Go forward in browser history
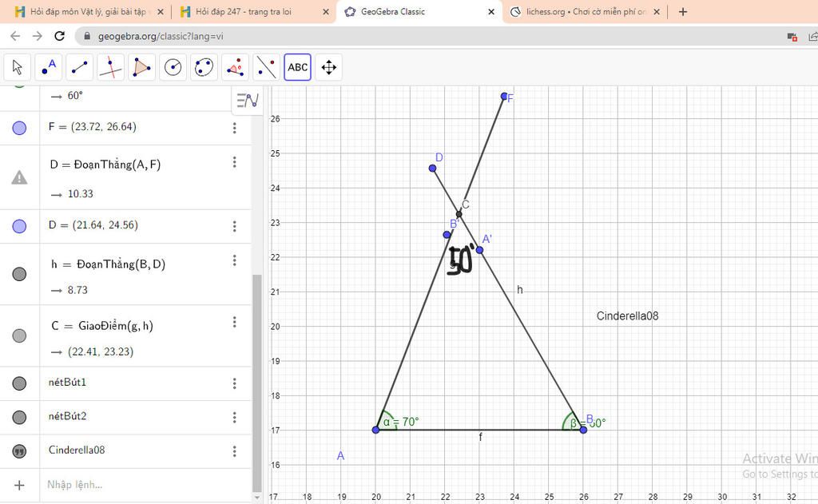Viewport: 818px width, 504px height. coord(37,36)
